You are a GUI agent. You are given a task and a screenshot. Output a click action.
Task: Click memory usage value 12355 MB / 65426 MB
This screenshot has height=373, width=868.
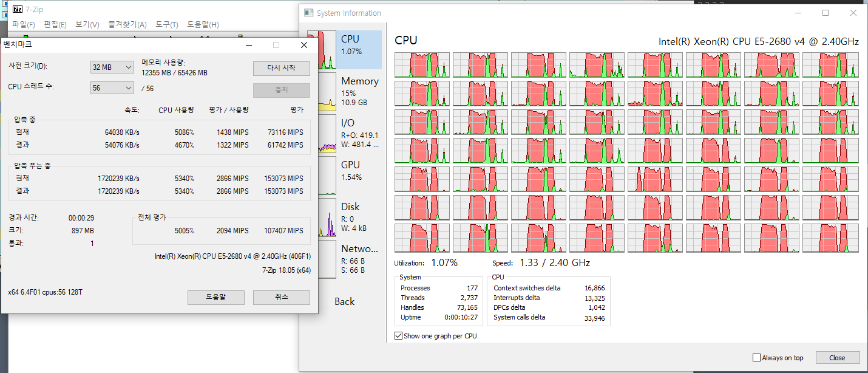tap(174, 73)
